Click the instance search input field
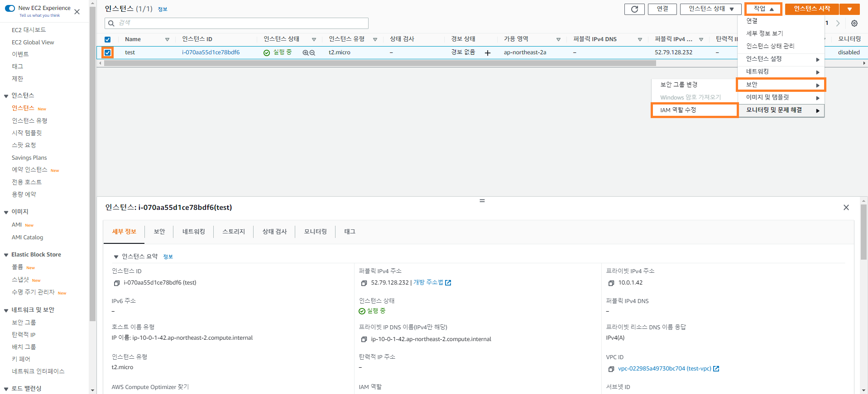This screenshot has height=394, width=868. (236, 23)
